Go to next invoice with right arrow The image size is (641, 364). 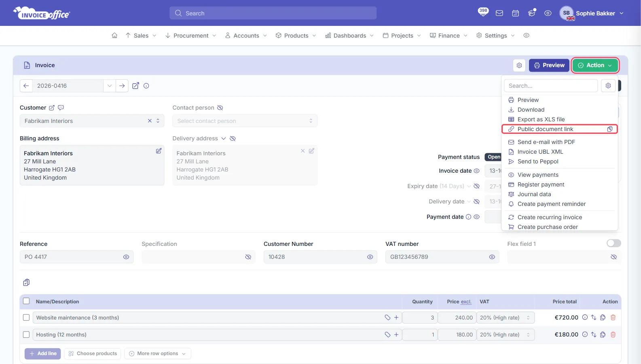122,86
